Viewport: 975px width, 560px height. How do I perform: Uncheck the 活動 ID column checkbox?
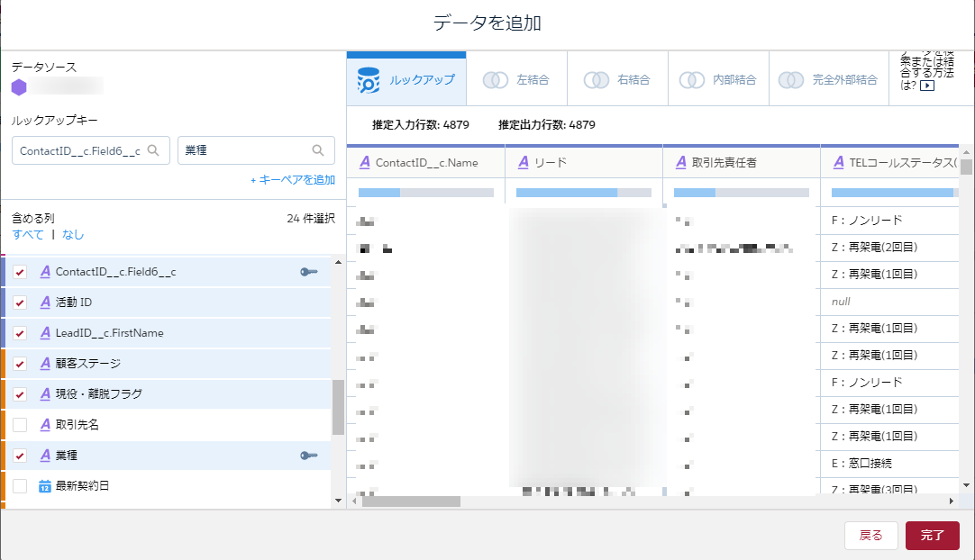20,303
